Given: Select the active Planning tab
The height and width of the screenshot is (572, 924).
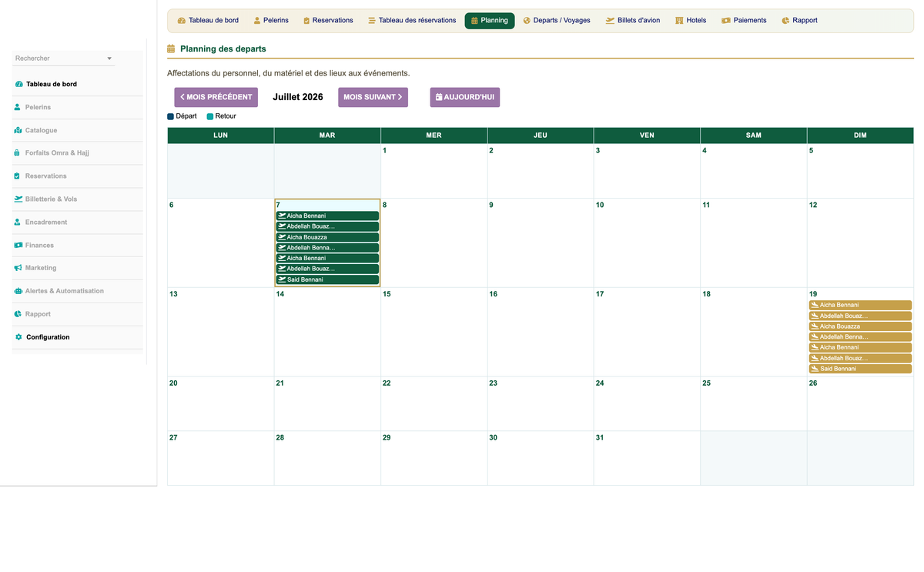Looking at the screenshot, I should coord(490,21).
